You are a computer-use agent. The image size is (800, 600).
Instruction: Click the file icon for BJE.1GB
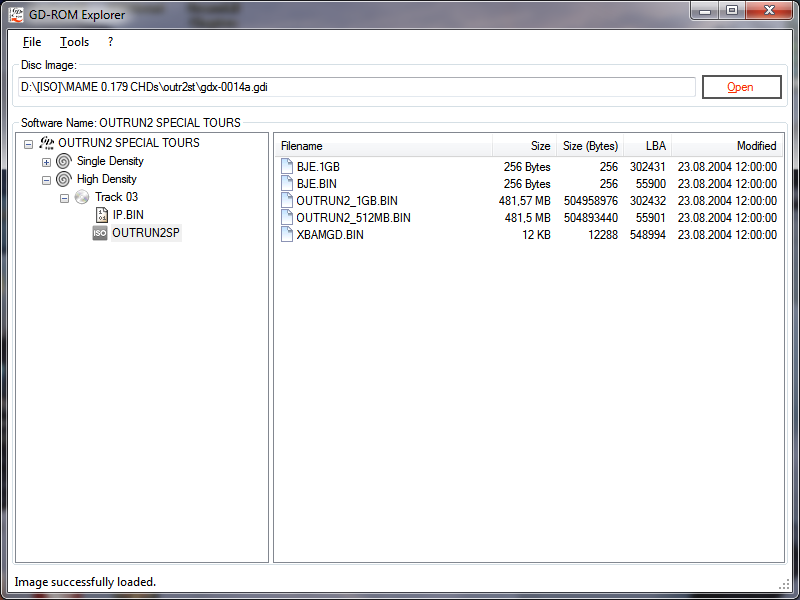click(x=287, y=166)
